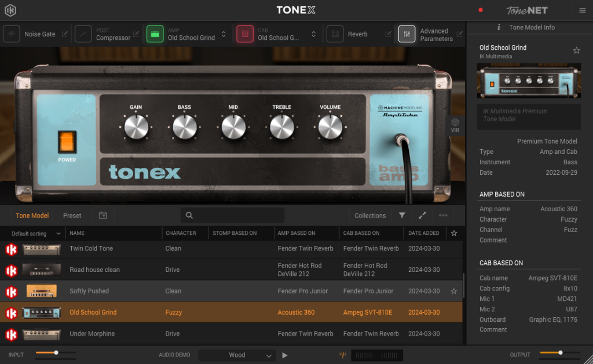593x364 pixels.
Task: Switch to the Tone Model tab
Action: (32, 215)
